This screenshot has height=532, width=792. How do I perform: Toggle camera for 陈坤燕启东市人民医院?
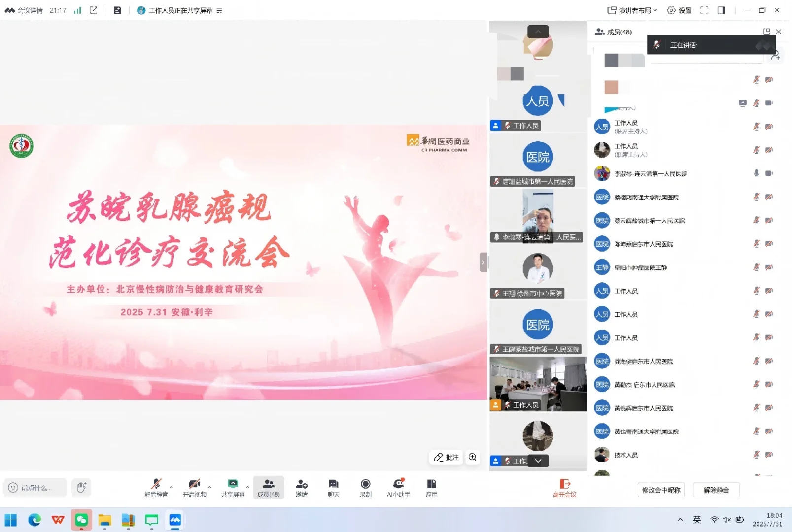pos(769,244)
